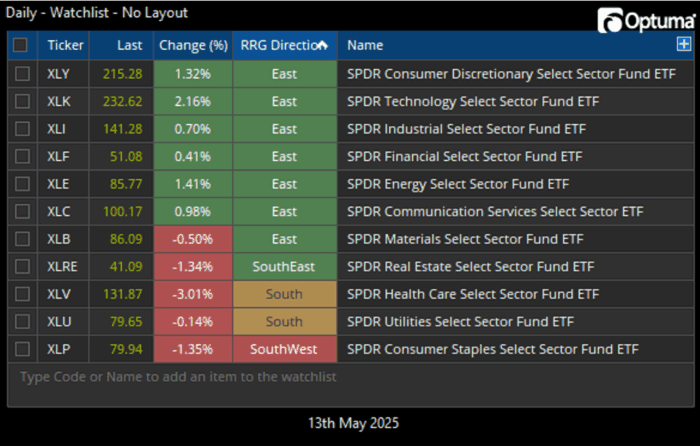Select the XLRE row checkbox
The width and height of the screenshot is (700, 446).
21,267
